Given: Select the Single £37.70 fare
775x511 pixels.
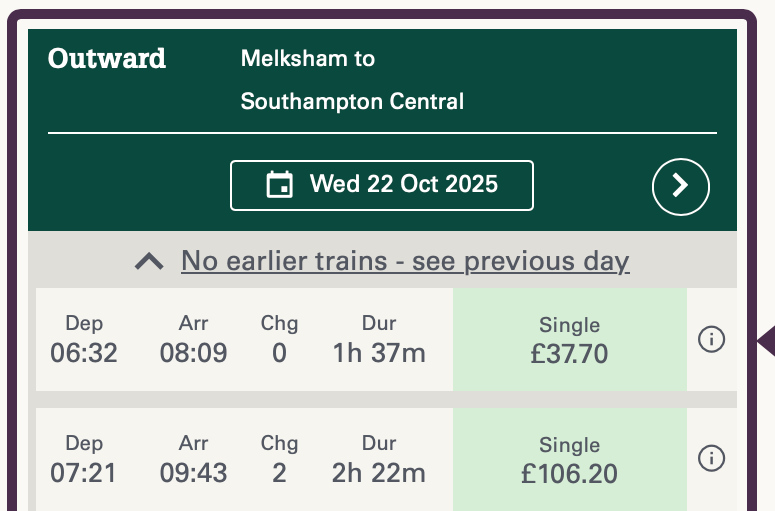Looking at the screenshot, I should tap(570, 340).
